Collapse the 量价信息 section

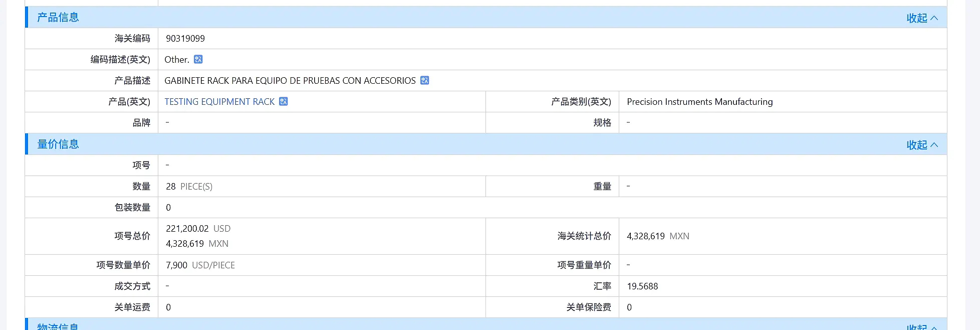tap(922, 145)
